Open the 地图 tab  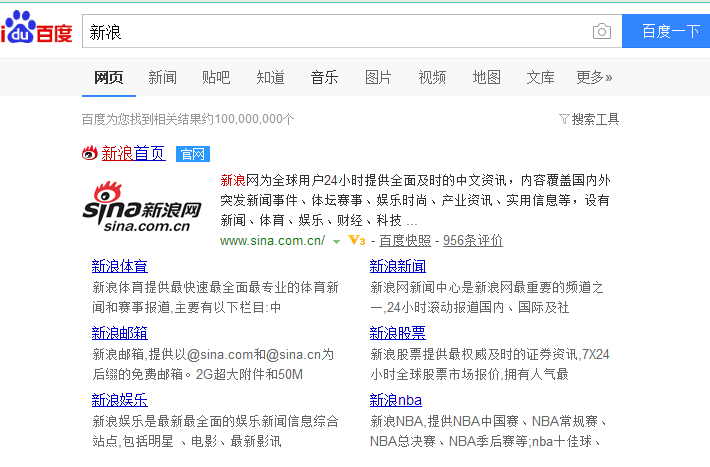click(x=486, y=77)
